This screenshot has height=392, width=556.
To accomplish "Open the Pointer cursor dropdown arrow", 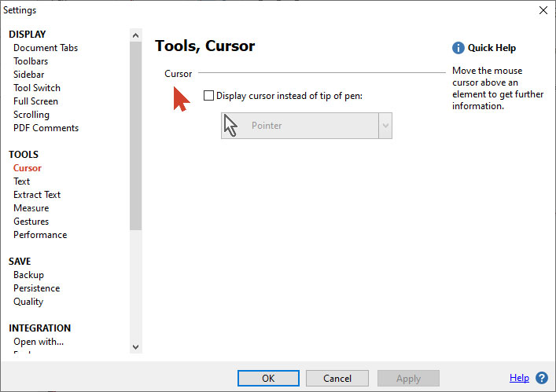I will point(385,126).
